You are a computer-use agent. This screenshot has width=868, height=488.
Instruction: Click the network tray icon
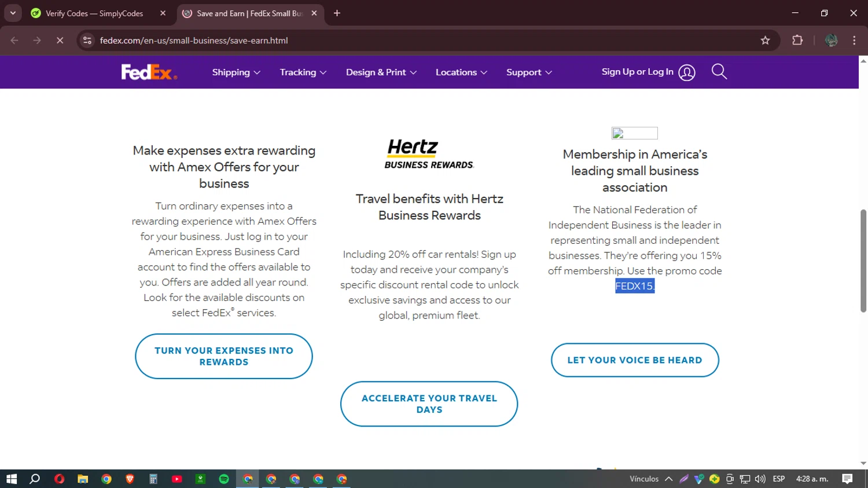pyautogui.click(x=745, y=479)
